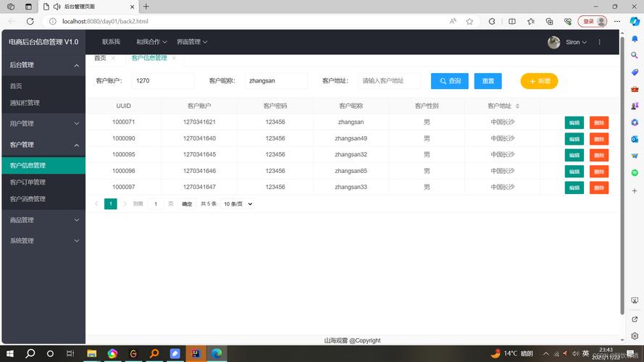
Task: Click the pagination 确定 button
Action: 187,204
